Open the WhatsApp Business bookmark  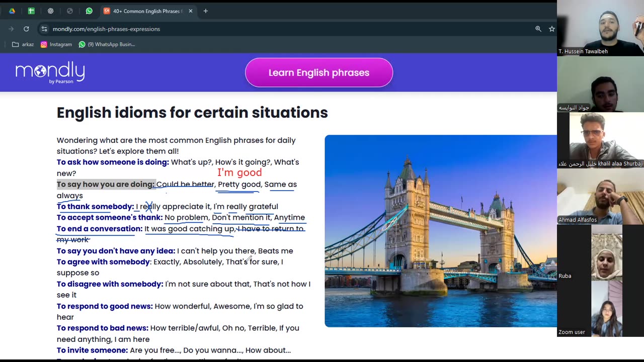pos(107,44)
